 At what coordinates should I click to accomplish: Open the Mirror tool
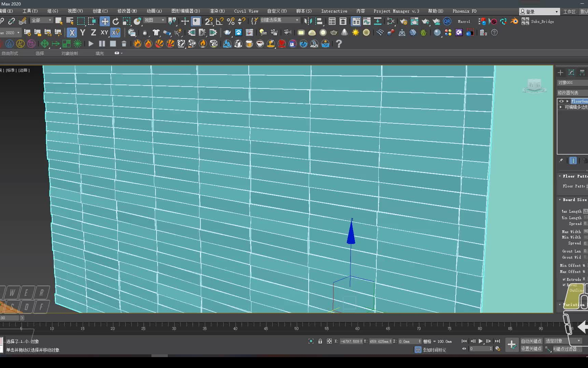308,21
